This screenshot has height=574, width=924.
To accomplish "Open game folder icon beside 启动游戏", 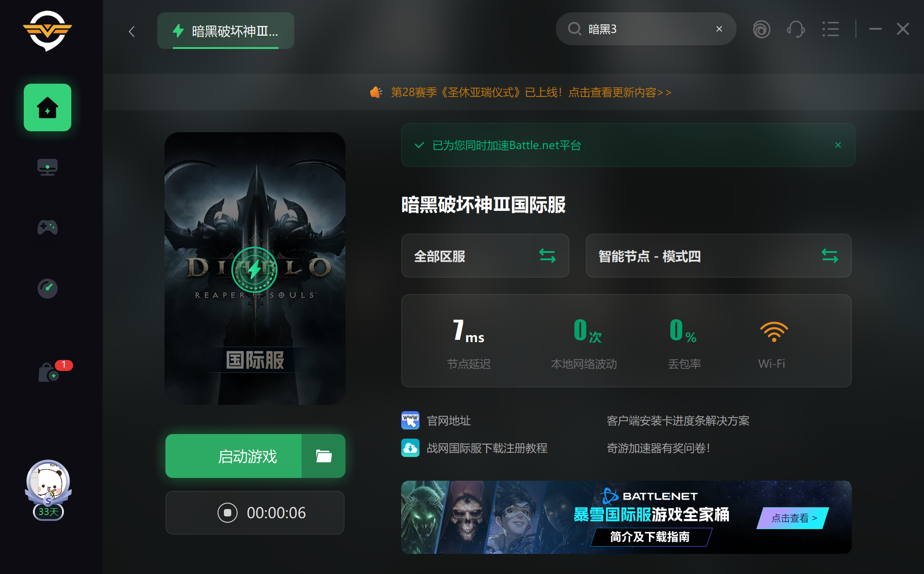I will pyautogui.click(x=324, y=456).
